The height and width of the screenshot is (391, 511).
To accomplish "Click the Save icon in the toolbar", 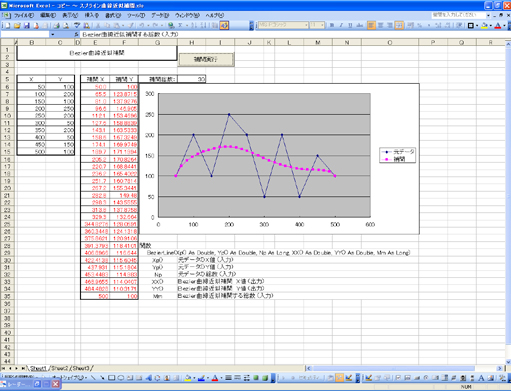I will [27, 25].
